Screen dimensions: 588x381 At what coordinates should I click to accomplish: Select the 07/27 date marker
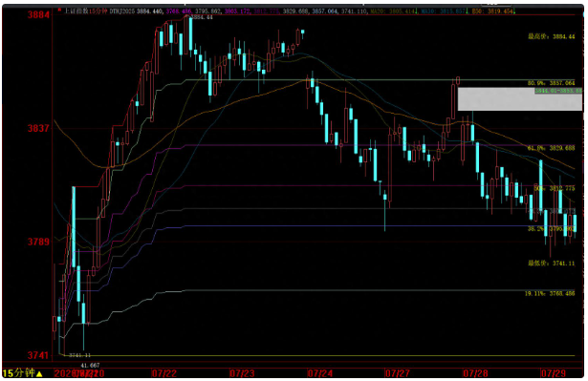click(397, 373)
